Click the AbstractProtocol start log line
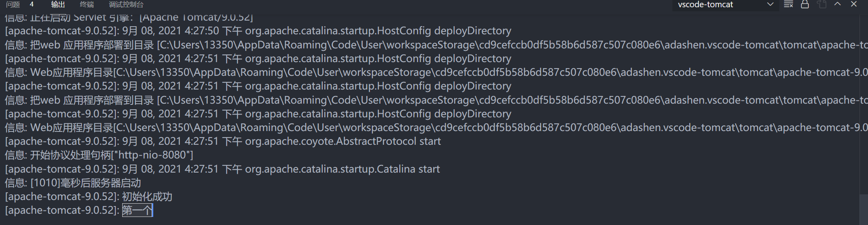 point(223,142)
